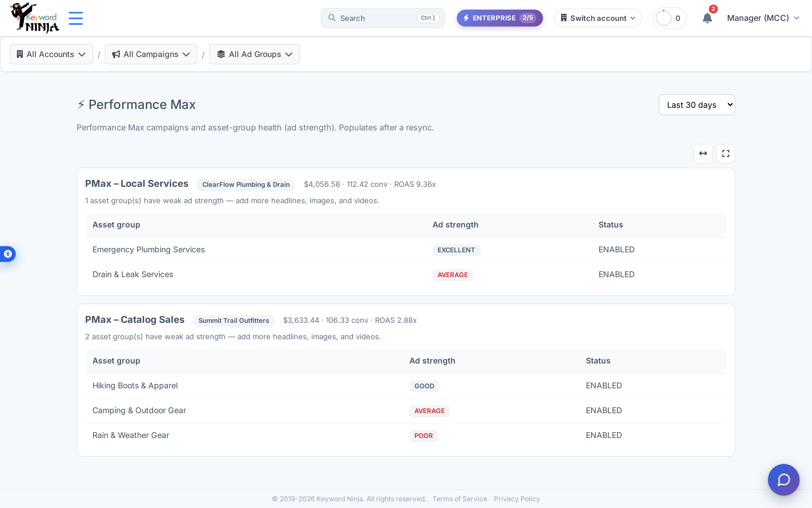Image resolution: width=812 pixels, height=508 pixels.
Task: Click the $4,056.58 ROAS 9.36x stats text
Action: coord(370,185)
